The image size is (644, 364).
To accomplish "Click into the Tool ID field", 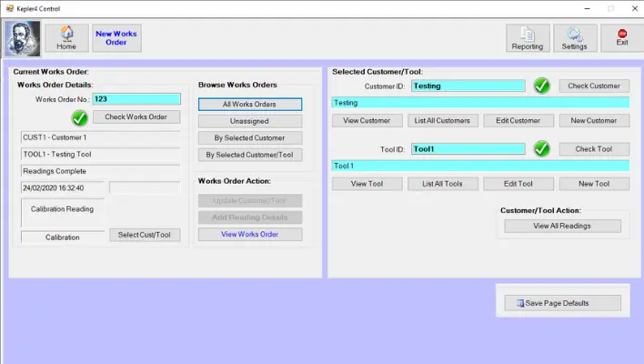I will click(x=468, y=148).
